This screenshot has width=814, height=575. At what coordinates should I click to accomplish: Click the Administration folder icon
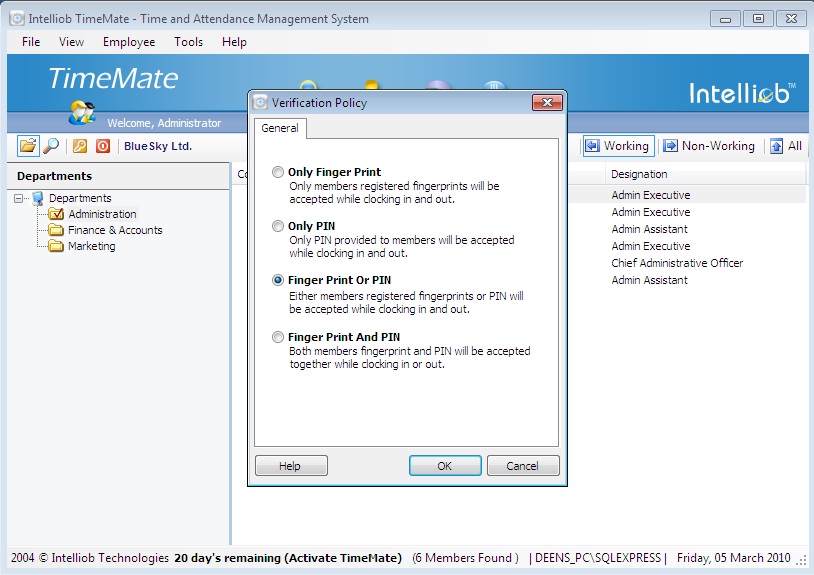pyautogui.click(x=56, y=214)
